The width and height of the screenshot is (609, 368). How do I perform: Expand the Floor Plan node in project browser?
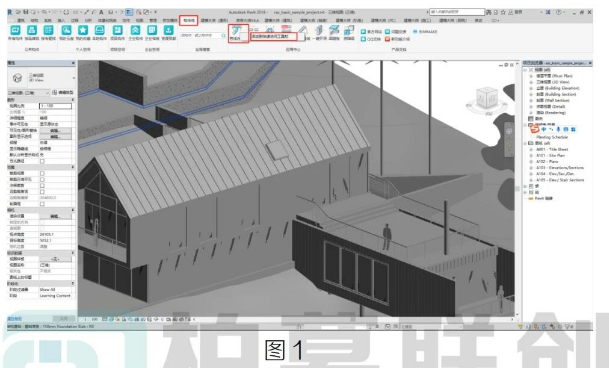point(531,76)
